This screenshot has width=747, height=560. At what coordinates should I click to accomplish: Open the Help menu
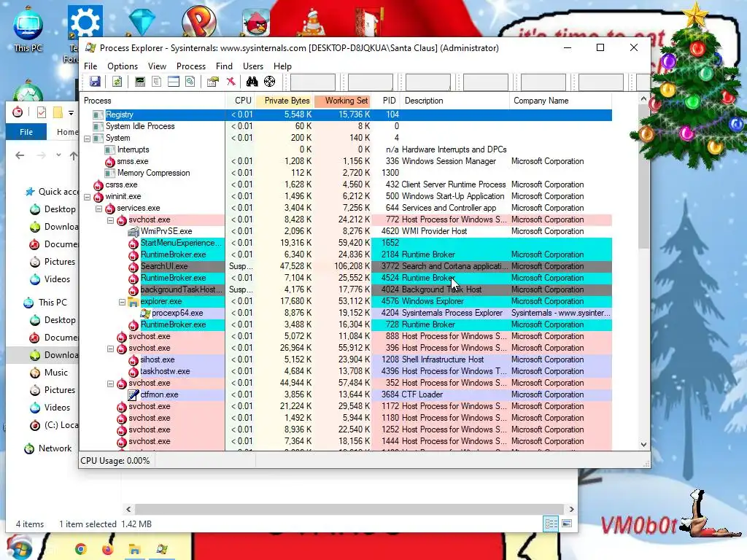(x=282, y=66)
